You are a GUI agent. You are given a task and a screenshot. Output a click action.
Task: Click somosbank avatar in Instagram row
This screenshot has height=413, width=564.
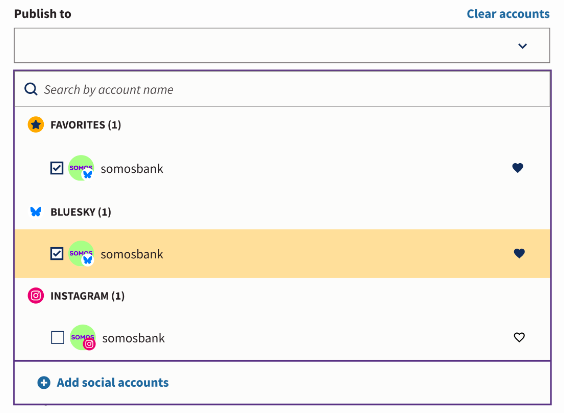(x=83, y=337)
